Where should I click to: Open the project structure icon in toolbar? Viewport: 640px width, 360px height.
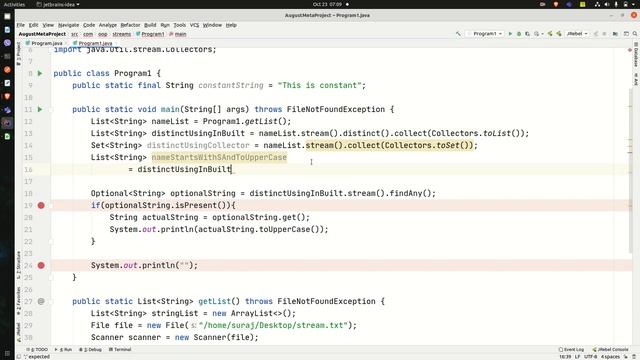[x=615, y=34]
